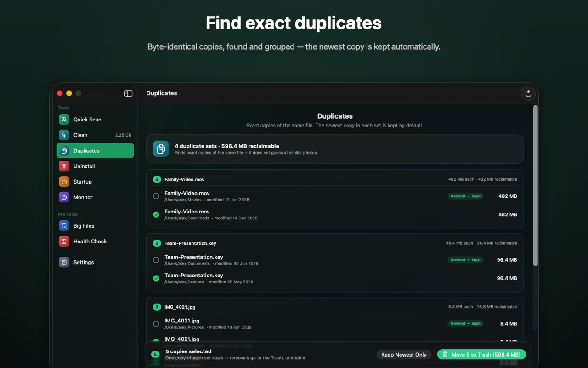The height and width of the screenshot is (368, 588).
Task: Deselect Family-Video.mov copy in Downloads folder
Action: [x=156, y=214]
